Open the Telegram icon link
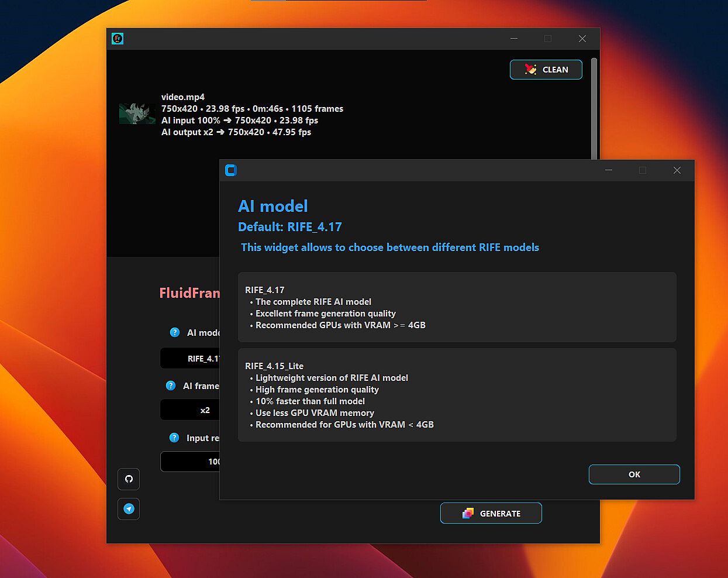 pos(129,509)
